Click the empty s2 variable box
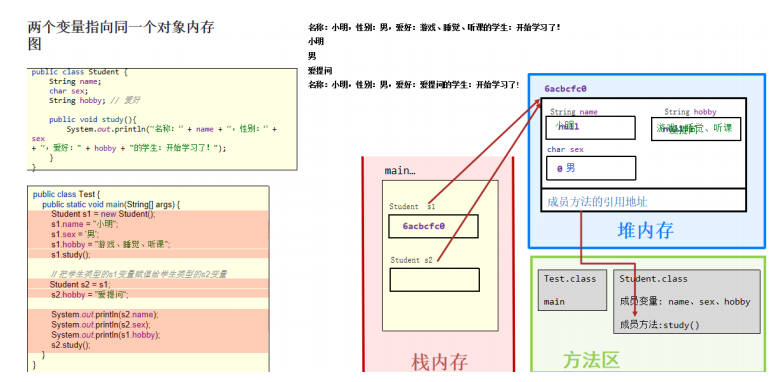This screenshot has width=781, height=382. tap(434, 279)
